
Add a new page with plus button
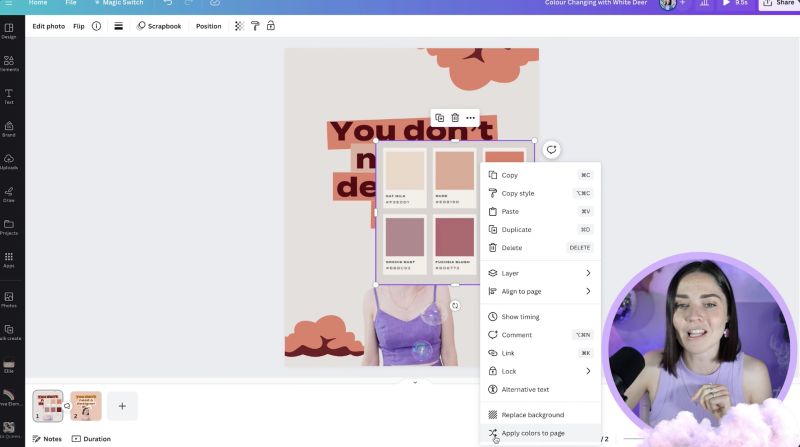122,406
